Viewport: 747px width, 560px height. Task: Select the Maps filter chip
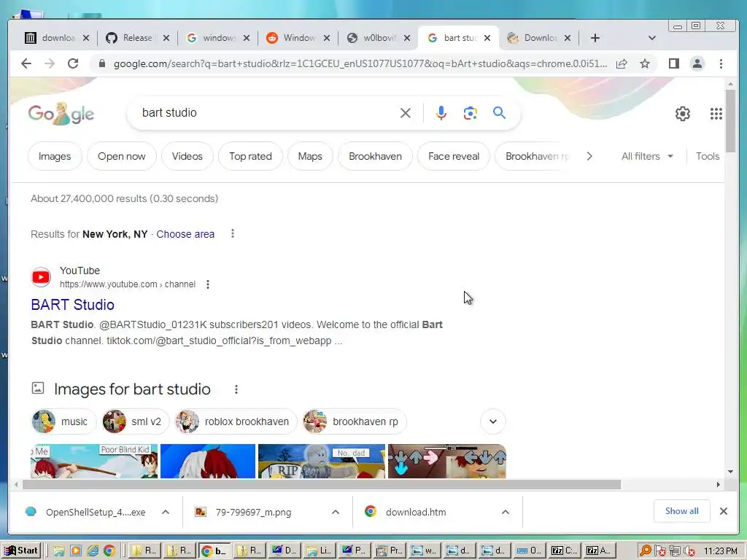[x=310, y=156]
